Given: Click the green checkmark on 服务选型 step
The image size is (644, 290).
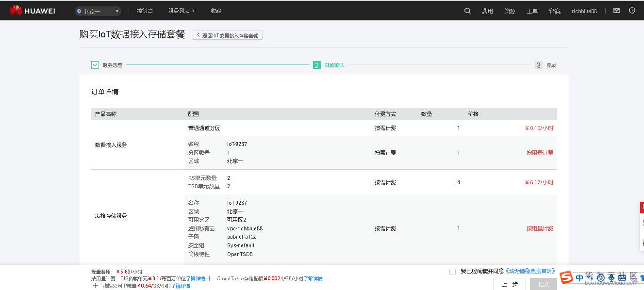Looking at the screenshot, I should click(x=95, y=64).
